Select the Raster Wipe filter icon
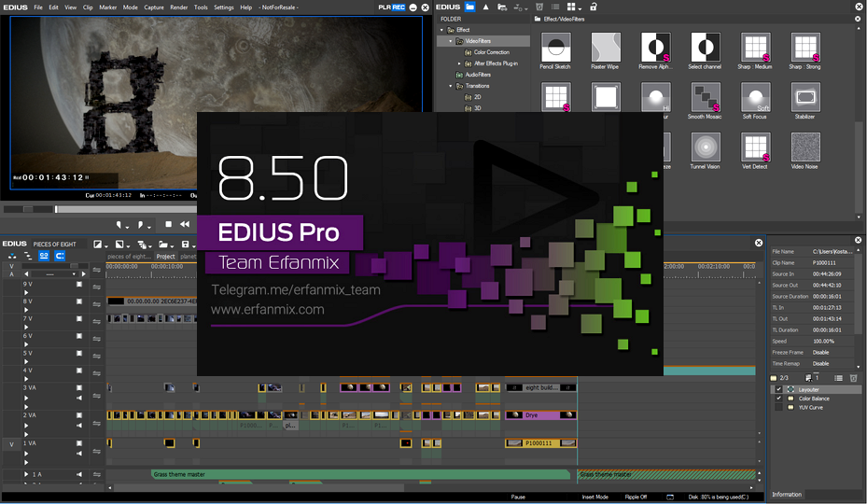Viewport: 867px width, 504px height. point(606,48)
